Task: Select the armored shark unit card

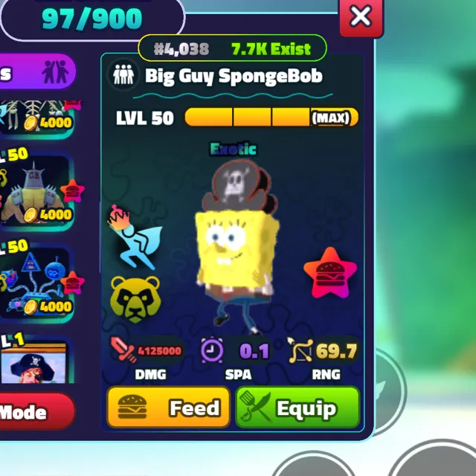Action: 36,190
